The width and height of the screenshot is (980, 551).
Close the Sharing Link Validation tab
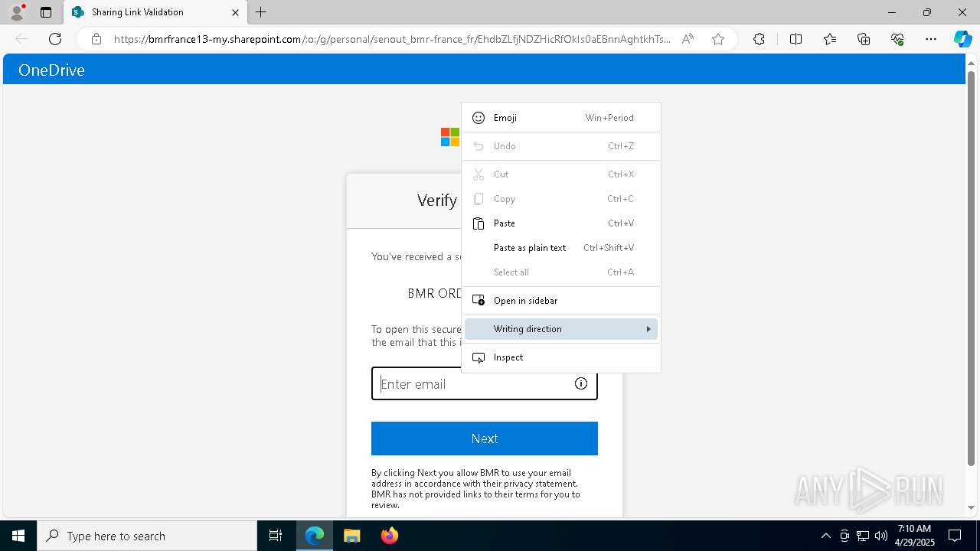tap(235, 12)
